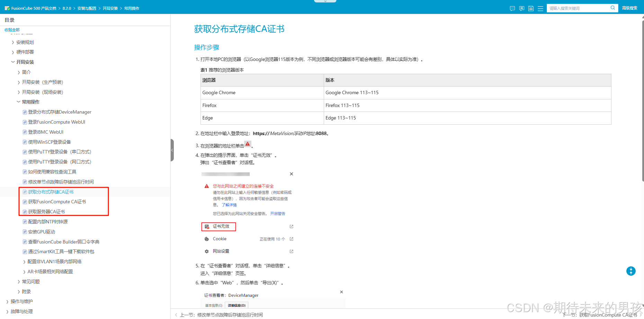Click the save disk icon in header

[531, 8]
